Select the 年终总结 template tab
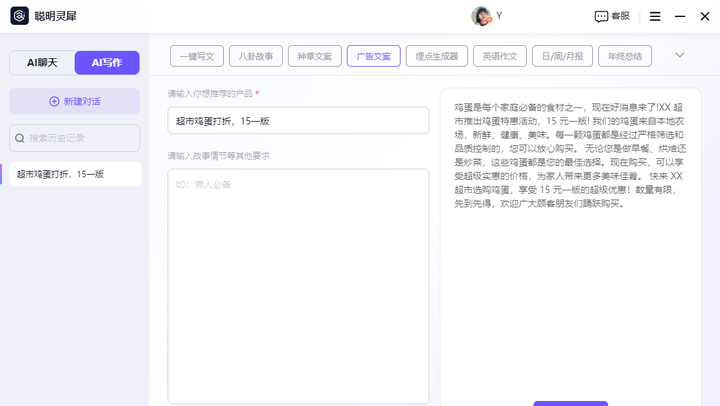Image resolution: width=720 pixels, height=406 pixels. coord(625,56)
